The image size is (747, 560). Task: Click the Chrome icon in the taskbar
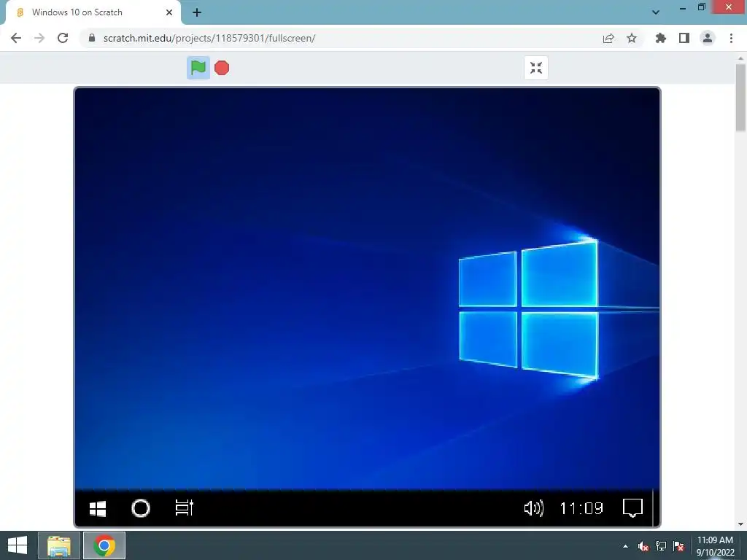click(104, 545)
